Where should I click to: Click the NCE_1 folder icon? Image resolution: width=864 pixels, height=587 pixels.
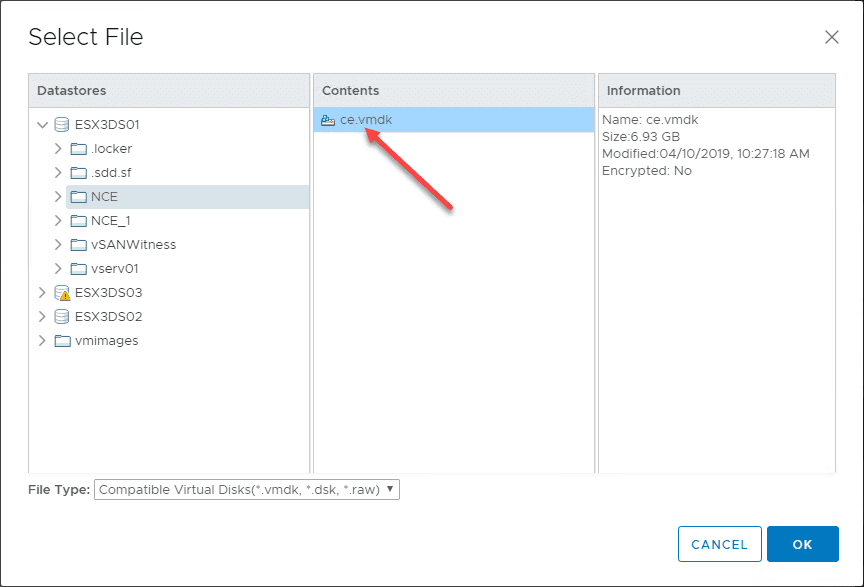click(x=79, y=221)
